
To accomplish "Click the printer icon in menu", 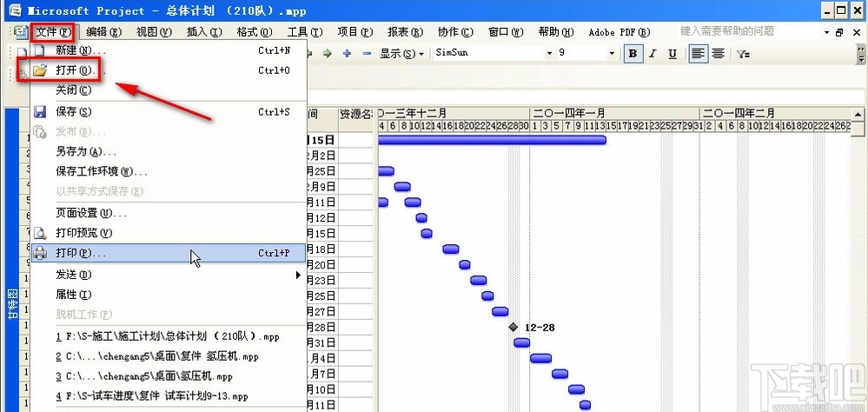I will point(40,253).
